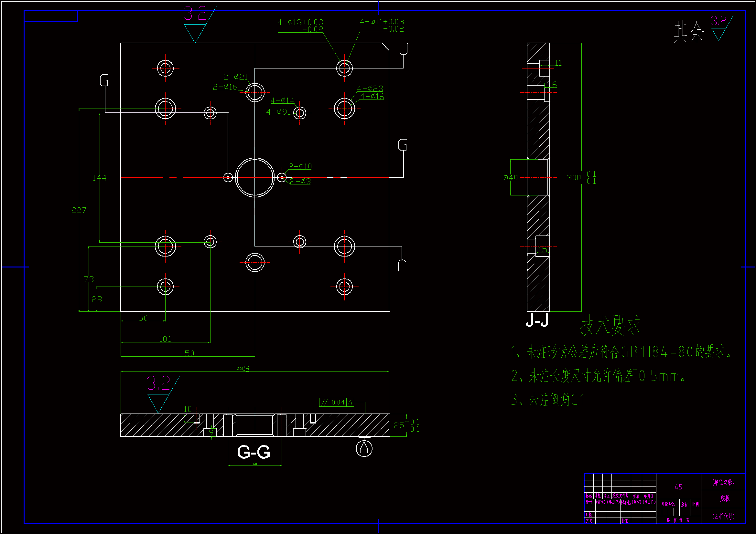This screenshot has height=534, width=756.
Task: Click the J-J section label
Action: [537, 320]
